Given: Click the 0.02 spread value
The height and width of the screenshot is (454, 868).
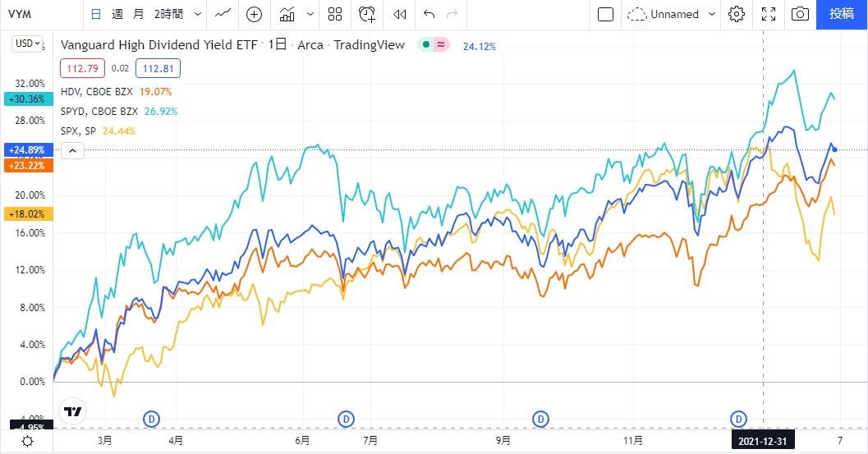Looking at the screenshot, I should [120, 69].
